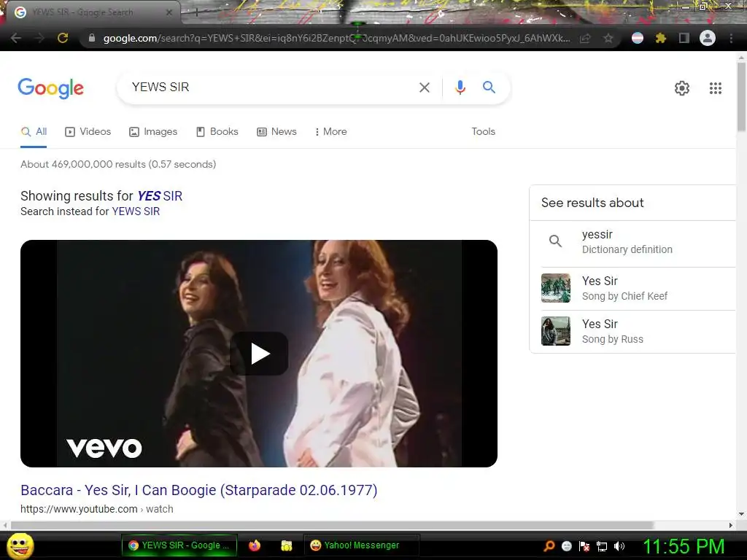Expand the More search categories
Screen dimensions: 747x560
point(330,132)
